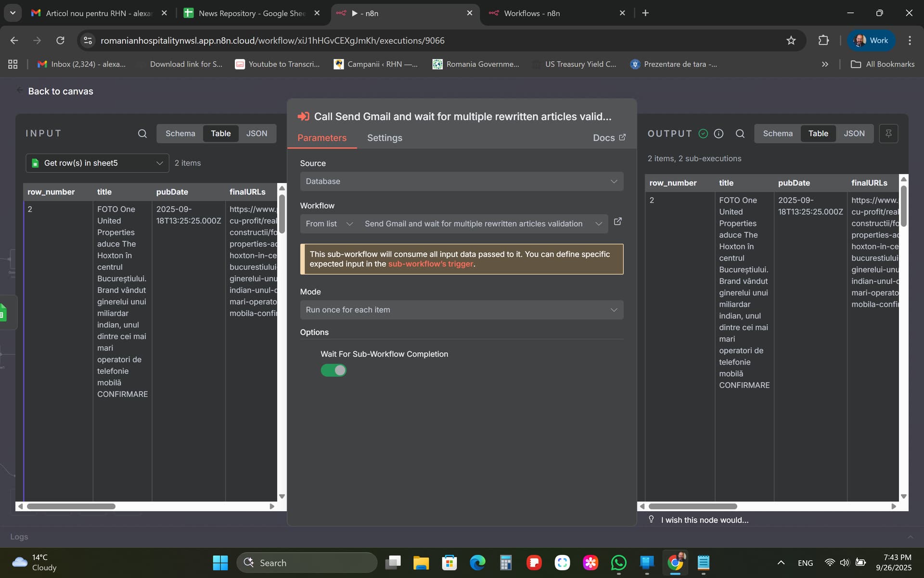The image size is (924, 578).
Task: Switch INPUT view to JSON
Action: pyautogui.click(x=257, y=133)
